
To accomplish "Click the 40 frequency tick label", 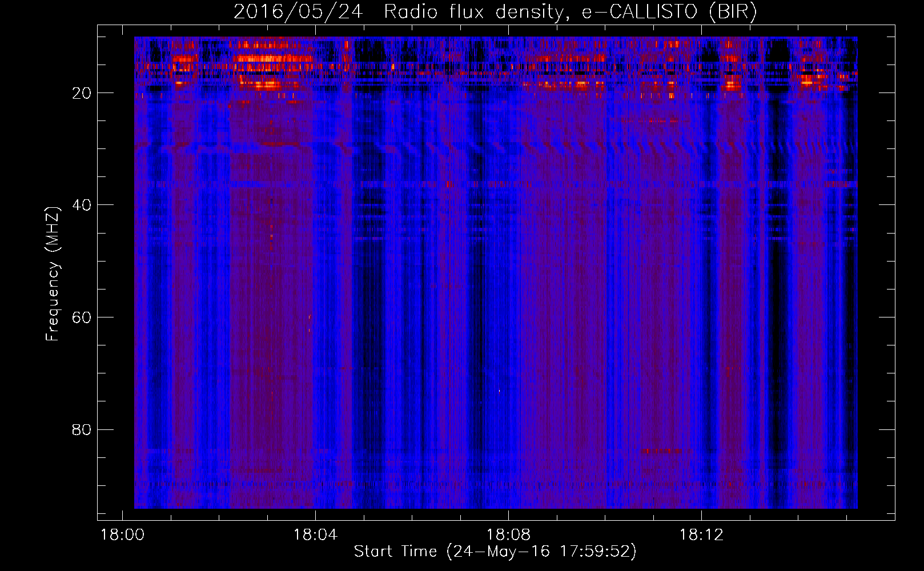I will tap(82, 205).
